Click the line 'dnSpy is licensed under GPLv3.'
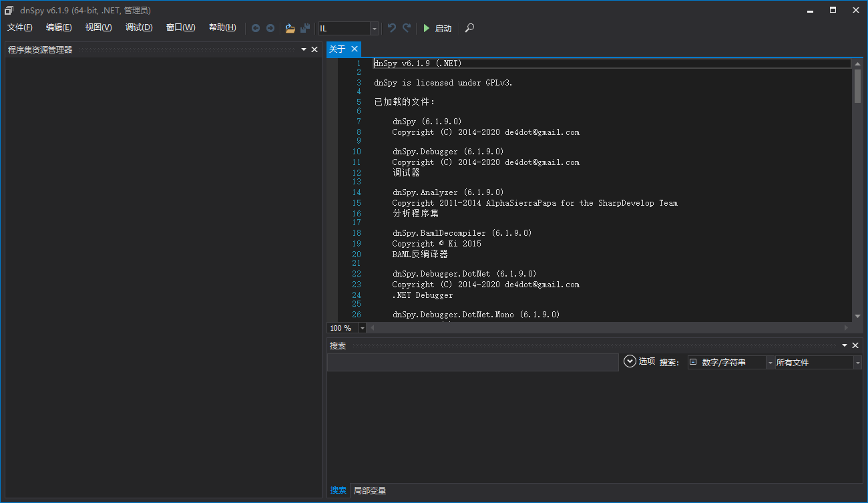Screen dimensions: 868x503 (x=443, y=83)
